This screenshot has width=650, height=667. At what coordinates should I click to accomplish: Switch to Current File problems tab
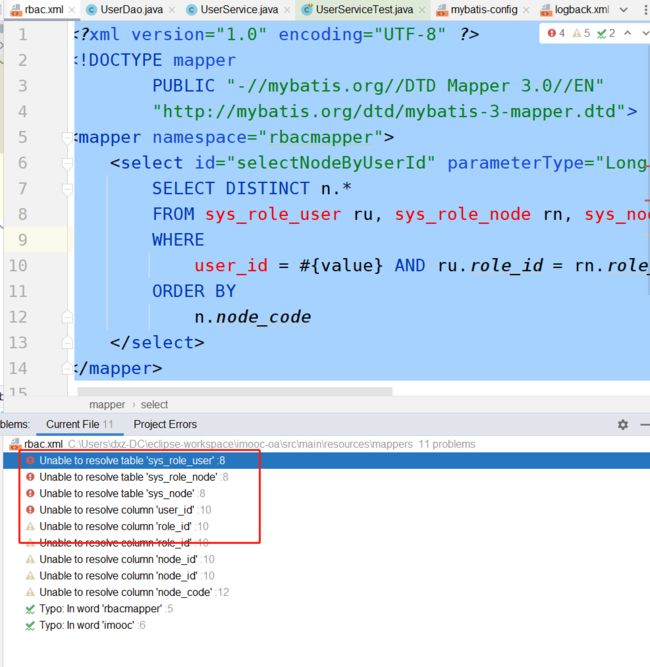[80, 425]
